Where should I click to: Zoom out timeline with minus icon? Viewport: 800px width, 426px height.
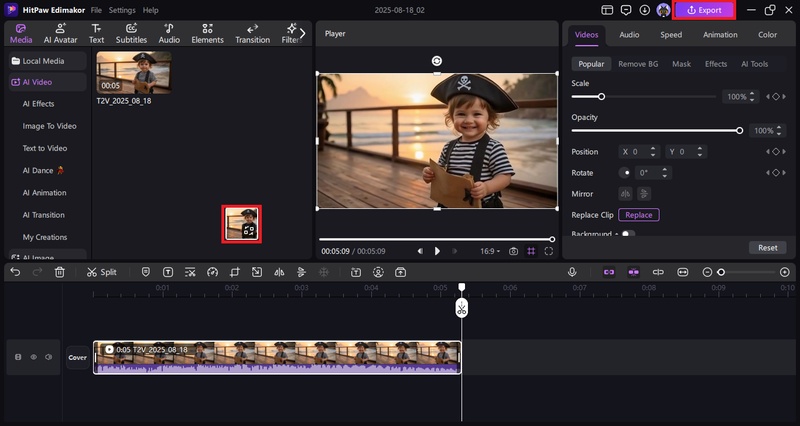707,272
